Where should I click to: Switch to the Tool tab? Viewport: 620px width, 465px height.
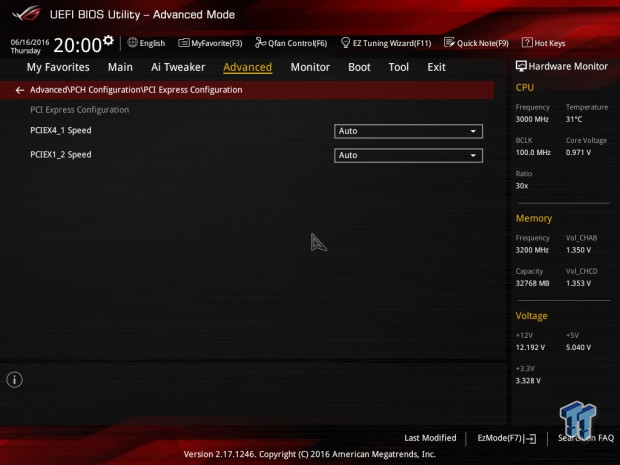(x=399, y=67)
